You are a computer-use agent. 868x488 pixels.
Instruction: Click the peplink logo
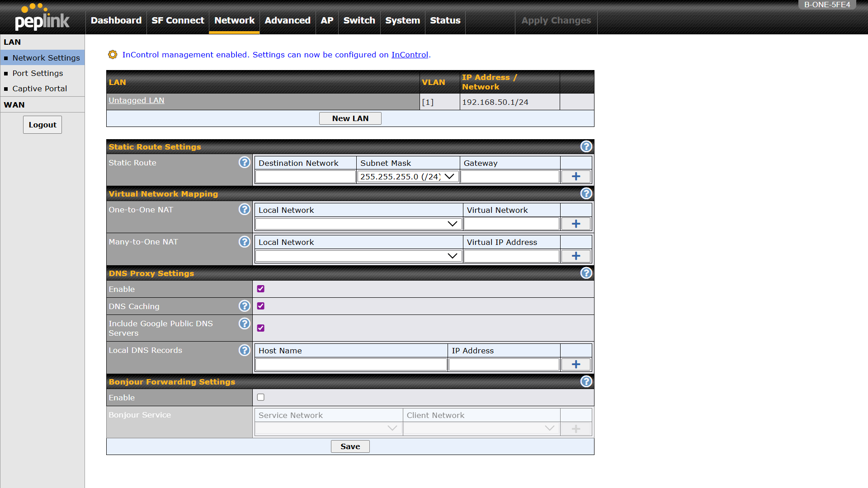point(42,18)
